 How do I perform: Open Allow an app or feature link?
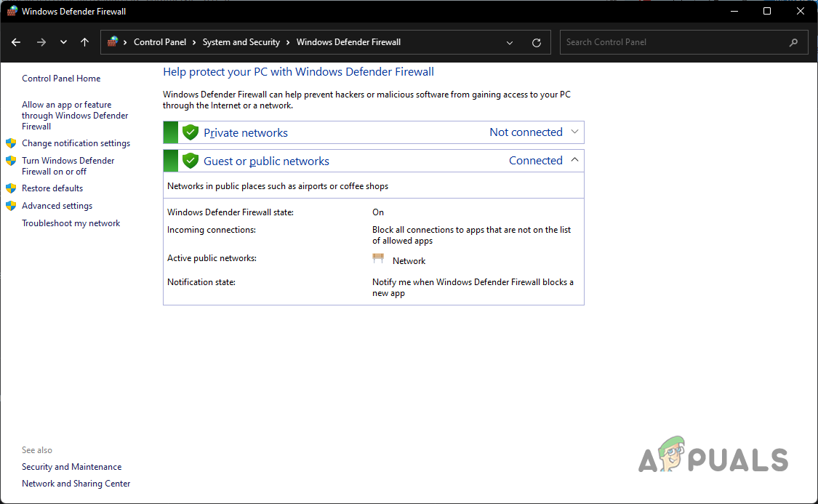(x=74, y=115)
